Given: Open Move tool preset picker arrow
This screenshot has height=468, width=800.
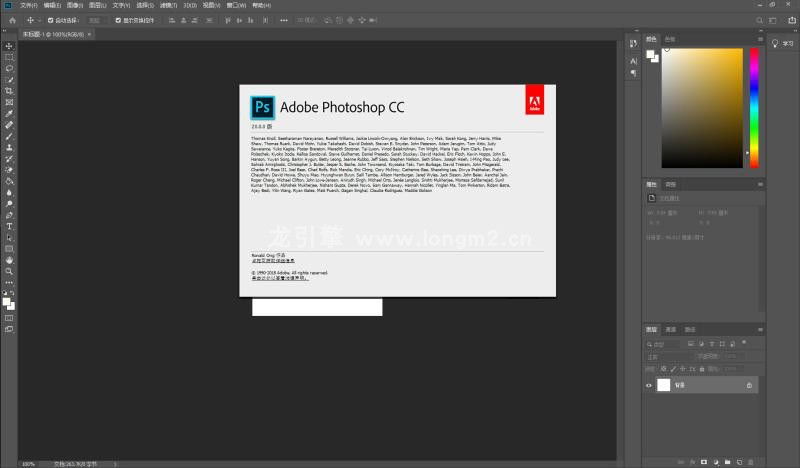Looking at the screenshot, I should click(x=39, y=20).
